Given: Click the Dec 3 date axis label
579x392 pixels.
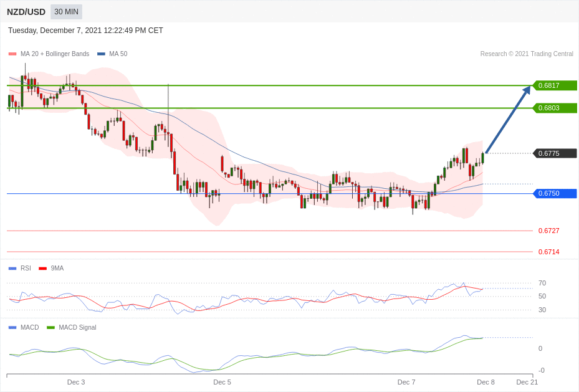Looking at the screenshot, I should (x=76, y=382).
